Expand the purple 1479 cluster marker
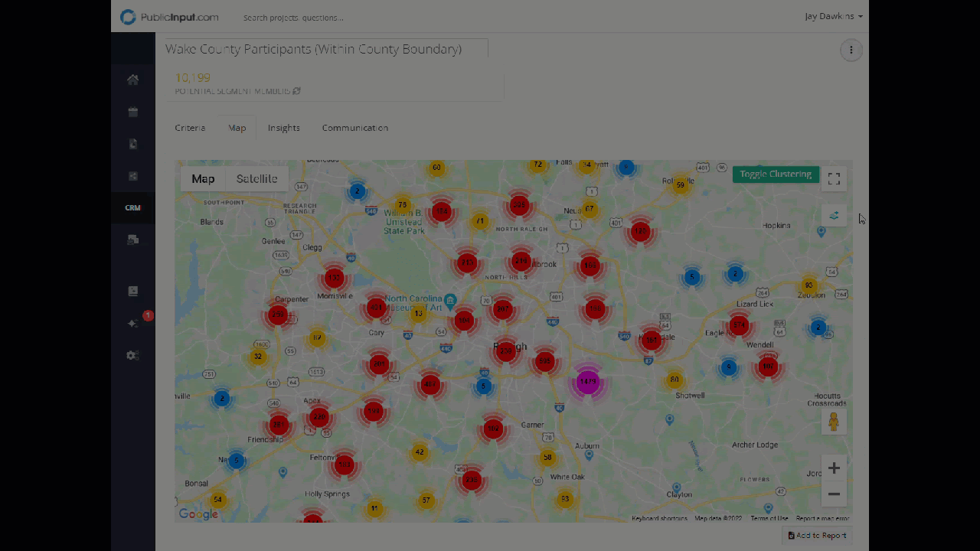 point(587,381)
